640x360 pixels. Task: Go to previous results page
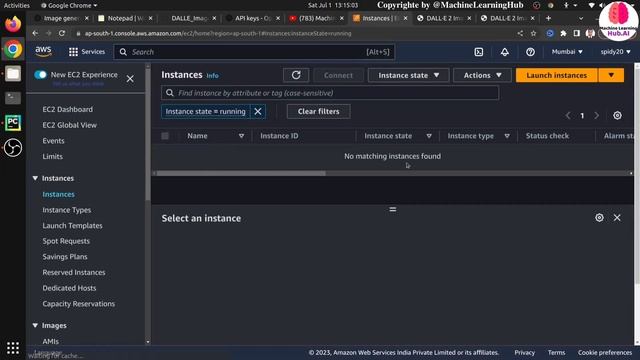click(568, 116)
